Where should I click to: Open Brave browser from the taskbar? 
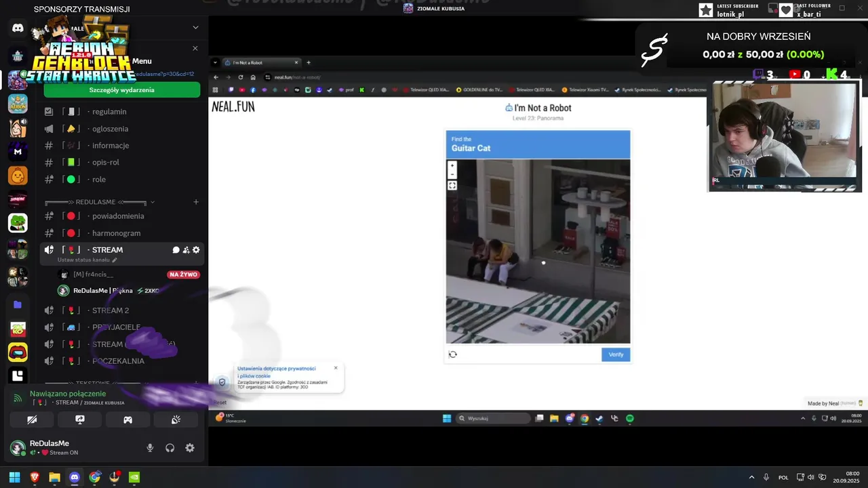coord(35,477)
